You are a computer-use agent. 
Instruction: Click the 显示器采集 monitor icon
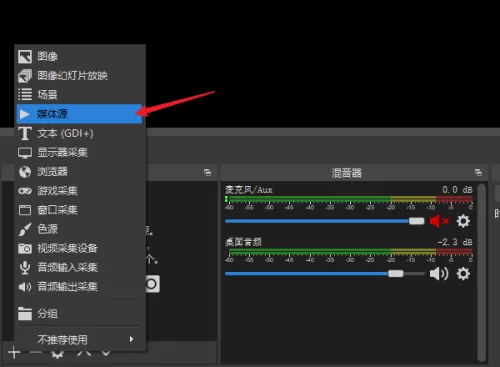[25, 153]
